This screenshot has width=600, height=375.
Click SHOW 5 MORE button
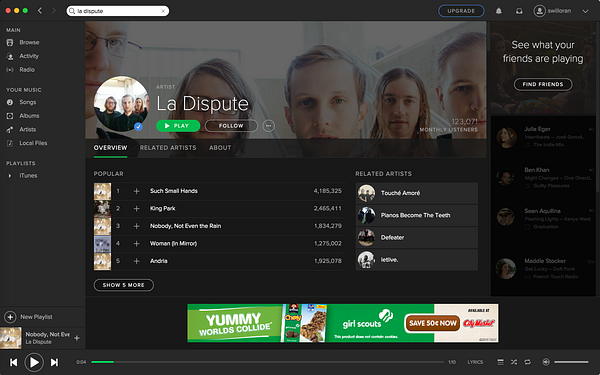click(124, 285)
